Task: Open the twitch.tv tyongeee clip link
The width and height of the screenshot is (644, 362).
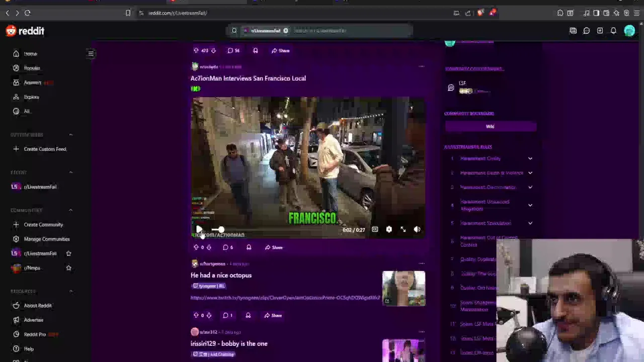Action: pyautogui.click(x=285, y=298)
